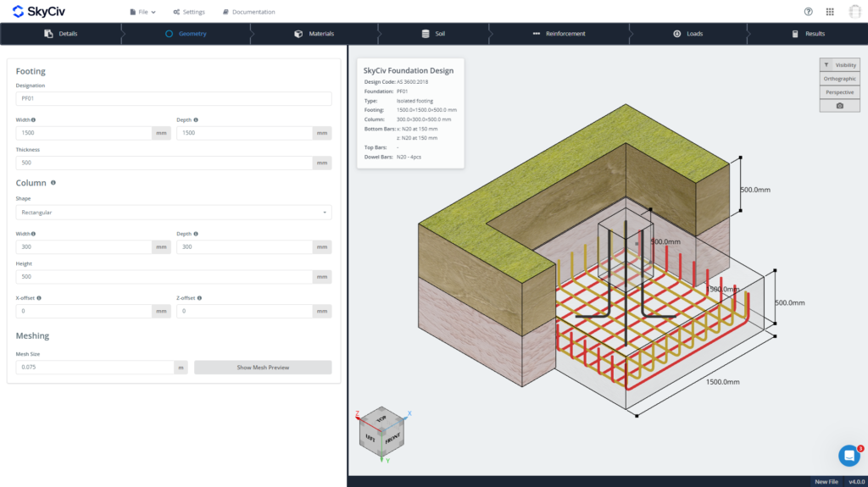Click the Materials tab cube icon
868x487 pixels.
[298, 34]
